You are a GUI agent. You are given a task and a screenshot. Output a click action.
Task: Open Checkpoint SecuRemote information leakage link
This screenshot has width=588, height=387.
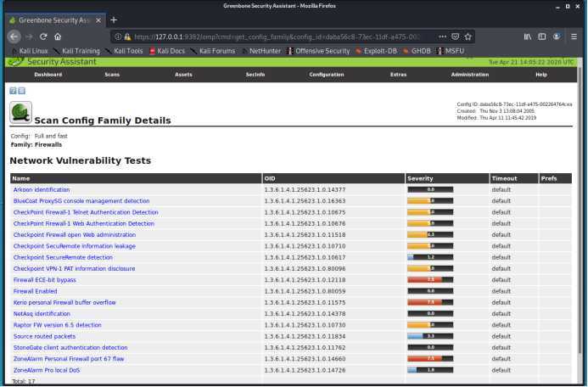tap(75, 246)
